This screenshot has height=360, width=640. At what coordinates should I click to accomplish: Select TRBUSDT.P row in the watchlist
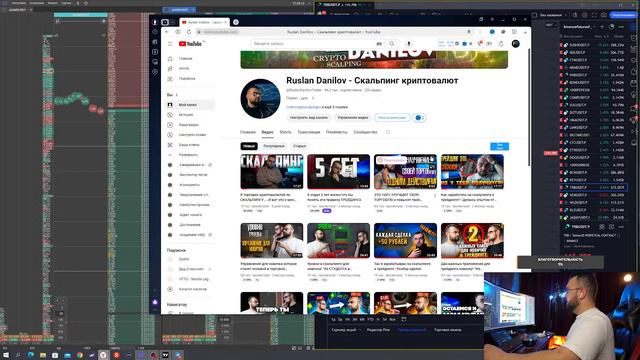(x=594, y=187)
